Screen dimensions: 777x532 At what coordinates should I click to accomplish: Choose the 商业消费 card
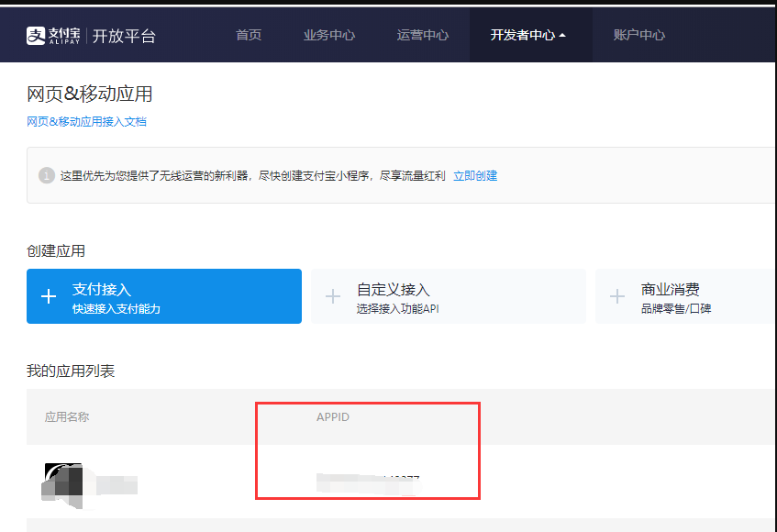click(686, 296)
